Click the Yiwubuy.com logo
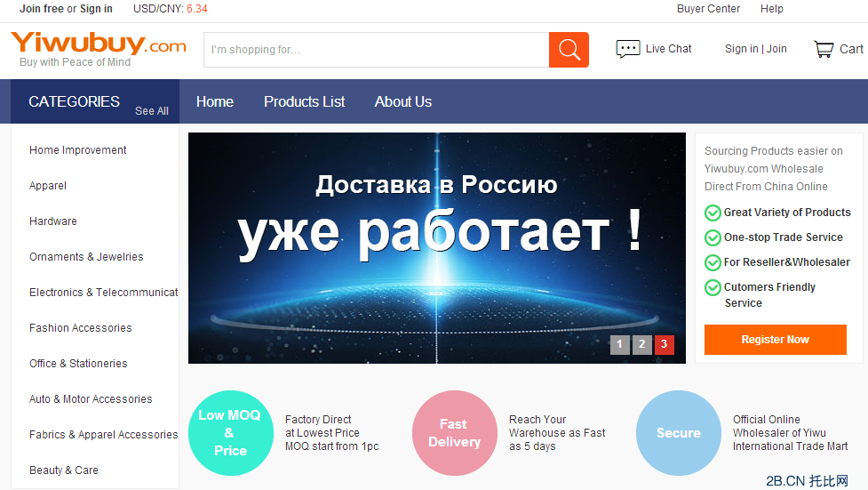This screenshot has width=868, height=490. tap(98, 46)
